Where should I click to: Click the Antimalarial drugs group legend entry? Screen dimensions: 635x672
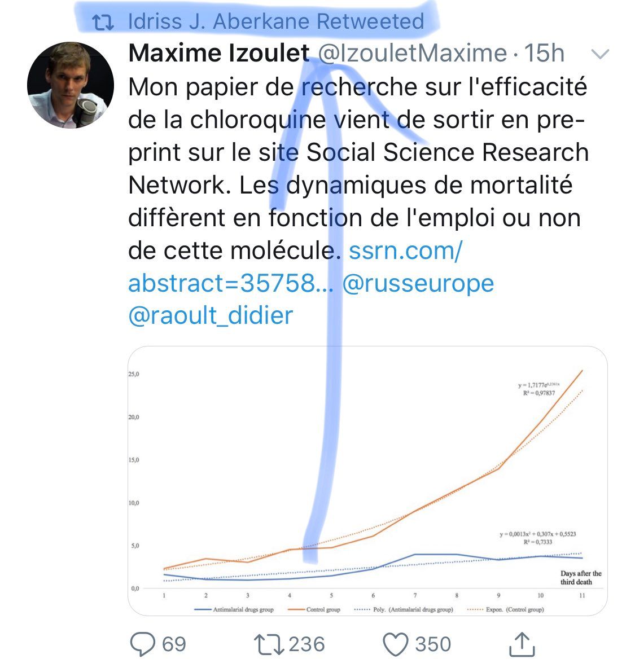[x=234, y=609]
